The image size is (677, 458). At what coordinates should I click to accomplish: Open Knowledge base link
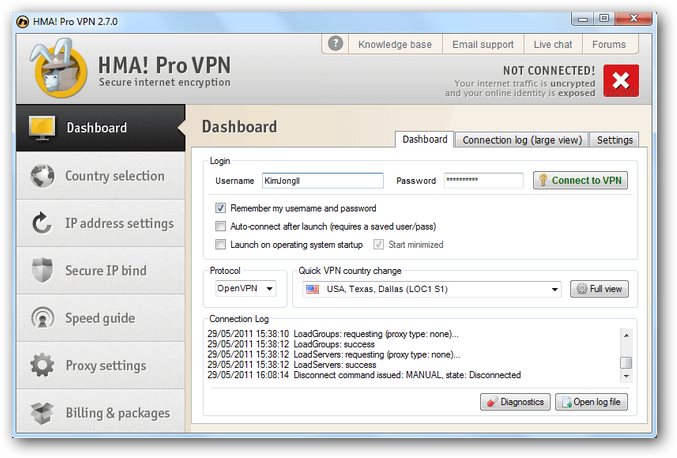click(395, 44)
